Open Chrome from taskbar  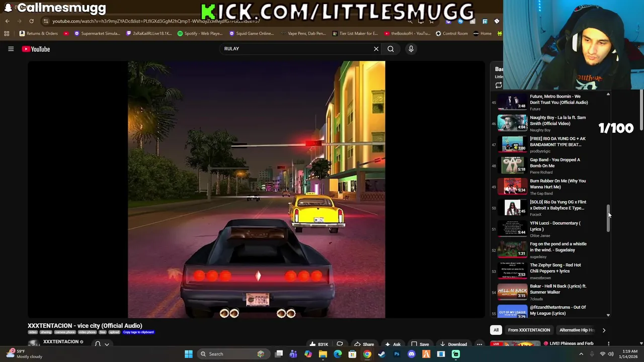click(367, 354)
